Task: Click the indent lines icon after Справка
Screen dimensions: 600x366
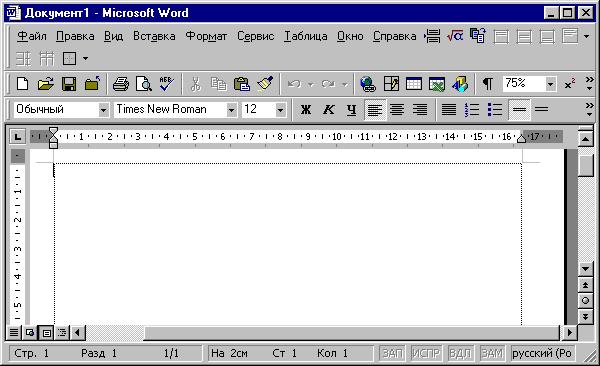Action: click(432, 36)
